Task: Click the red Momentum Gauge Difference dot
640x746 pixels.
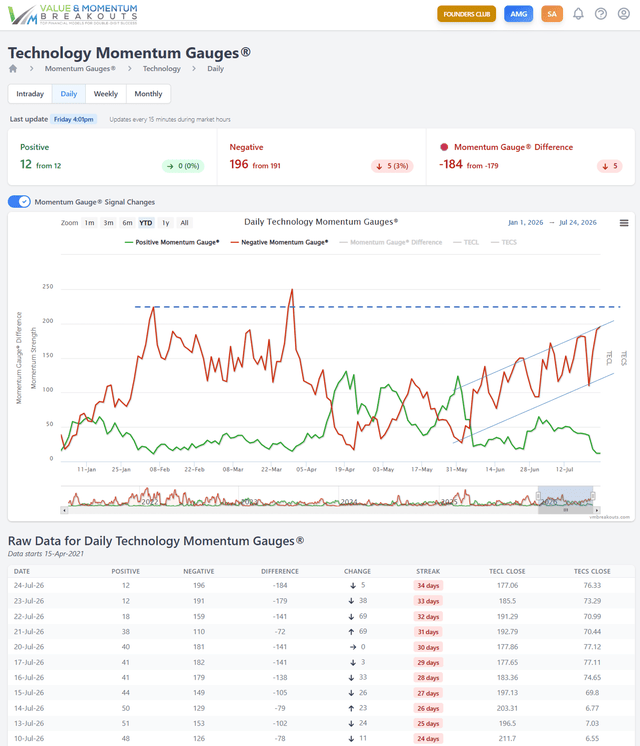Action: pos(444,147)
